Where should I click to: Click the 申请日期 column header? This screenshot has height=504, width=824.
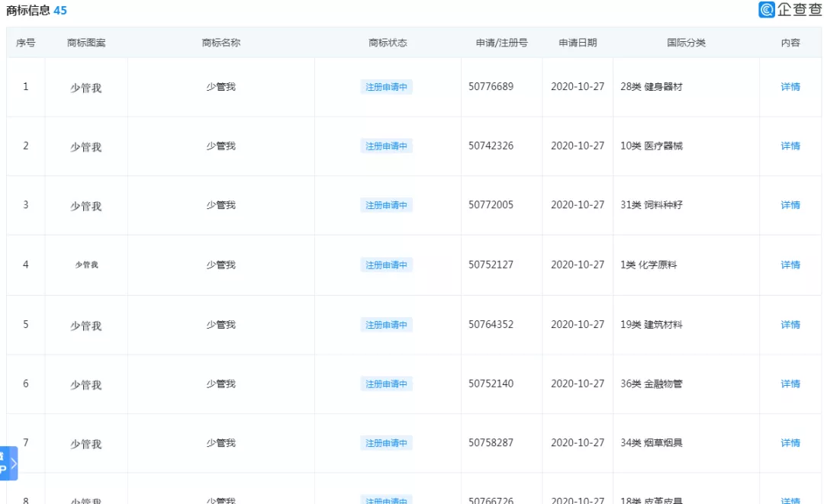[578, 43]
